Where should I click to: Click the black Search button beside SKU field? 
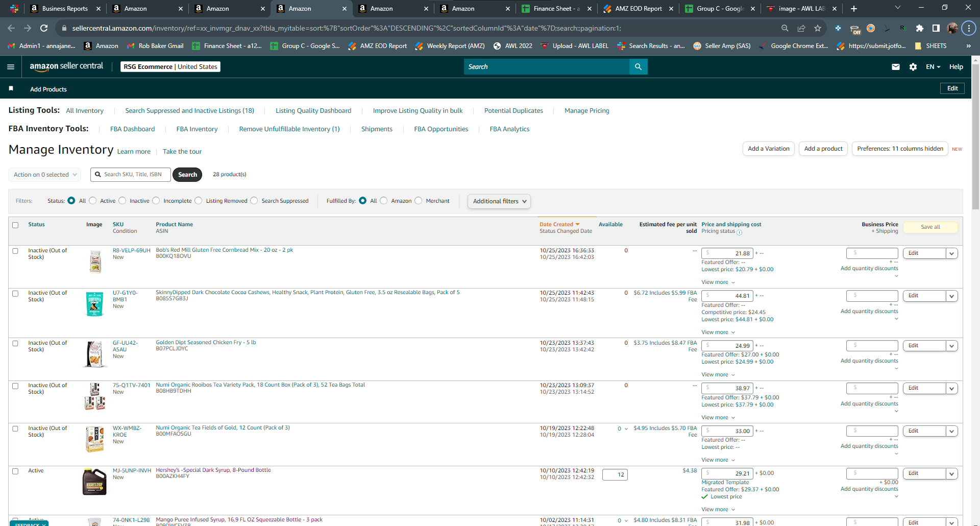click(x=187, y=175)
